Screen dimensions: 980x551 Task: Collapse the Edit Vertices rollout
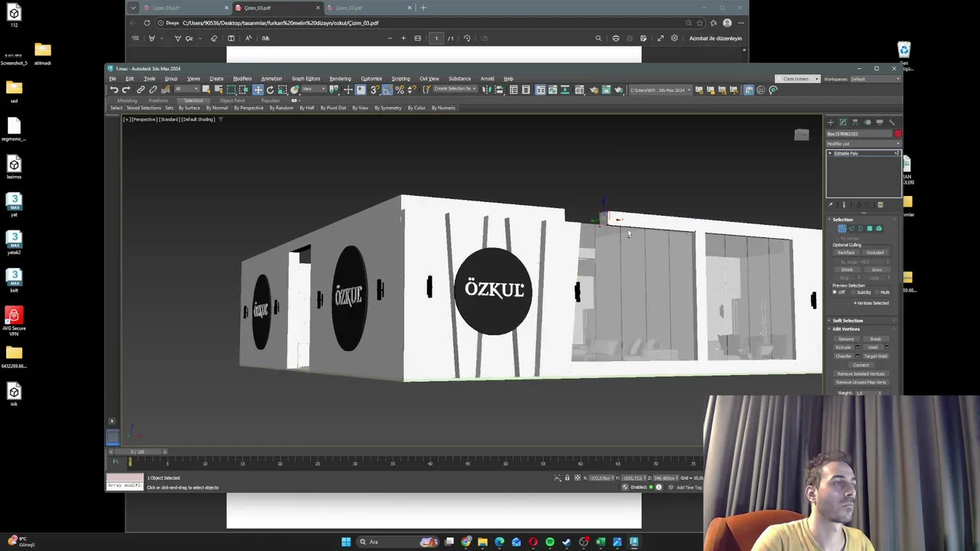pyautogui.click(x=846, y=329)
